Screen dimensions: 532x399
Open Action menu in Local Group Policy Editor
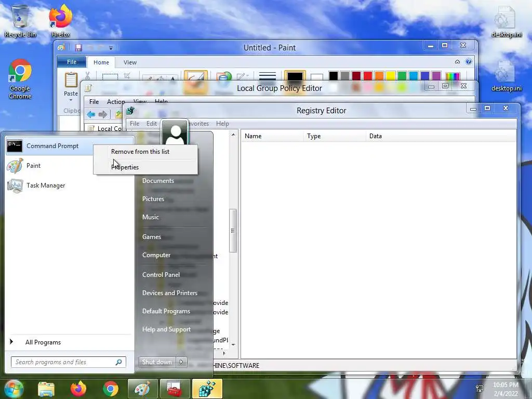coord(116,101)
